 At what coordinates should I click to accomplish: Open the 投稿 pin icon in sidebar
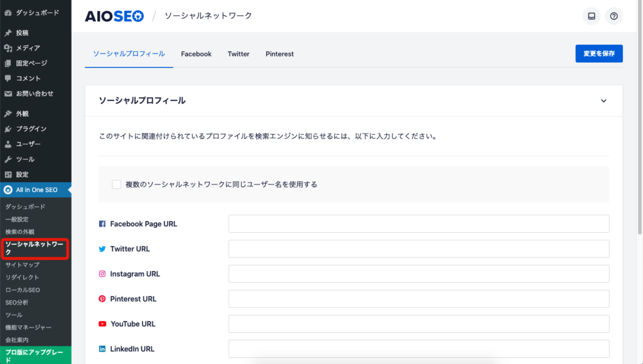[8, 33]
